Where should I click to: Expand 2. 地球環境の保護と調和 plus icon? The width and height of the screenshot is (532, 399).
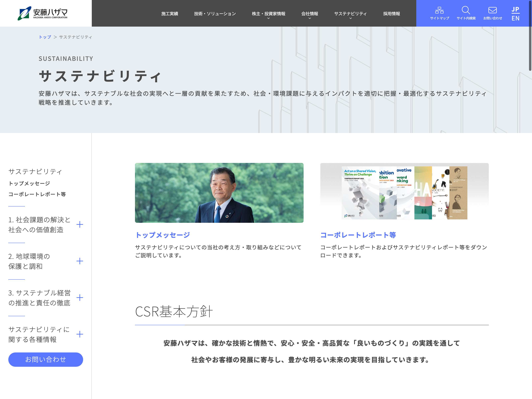[x=80, y=261]
